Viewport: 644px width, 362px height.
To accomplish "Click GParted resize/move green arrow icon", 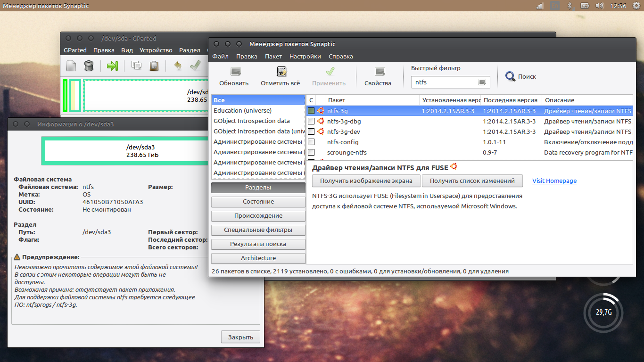I will [x=112, y=66].
